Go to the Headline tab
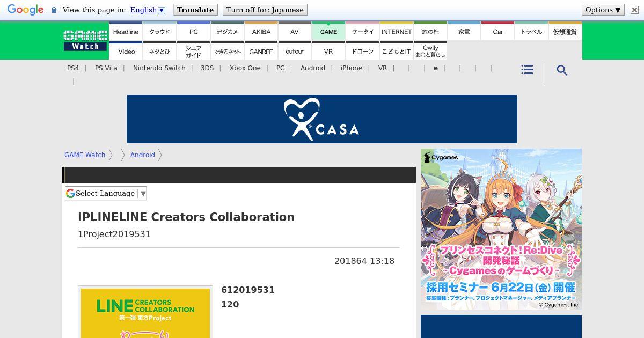This screenshot has height=338, width=644. (x=126, y=31)
